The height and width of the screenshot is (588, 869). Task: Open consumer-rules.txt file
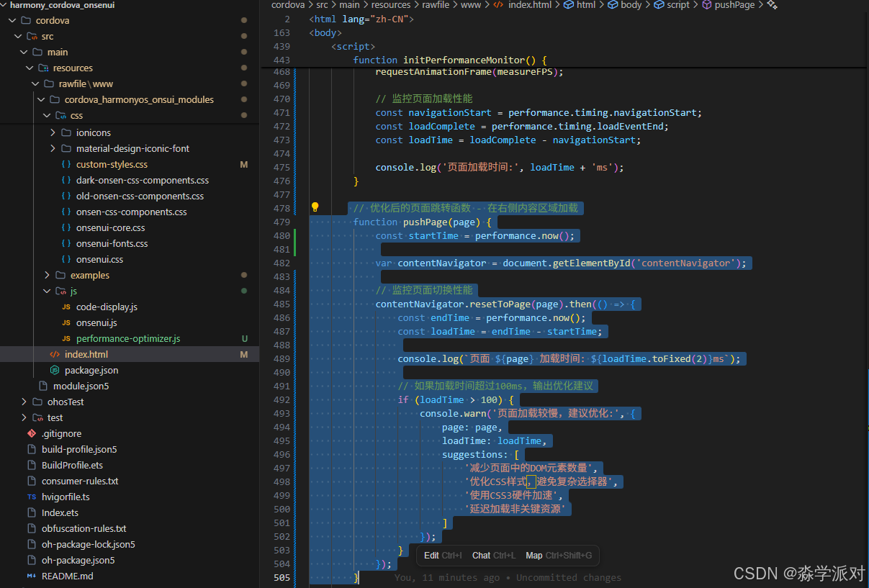(x=80, y=481)
